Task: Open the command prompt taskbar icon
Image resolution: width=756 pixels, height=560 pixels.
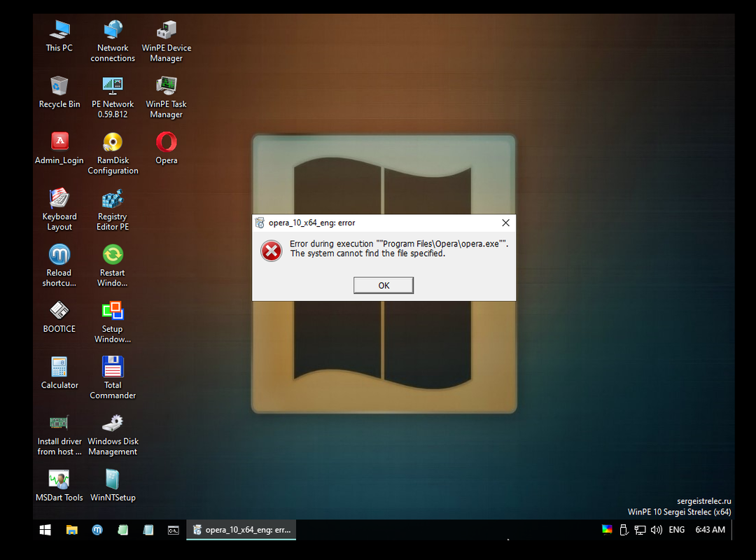Action: coord(174,530)
